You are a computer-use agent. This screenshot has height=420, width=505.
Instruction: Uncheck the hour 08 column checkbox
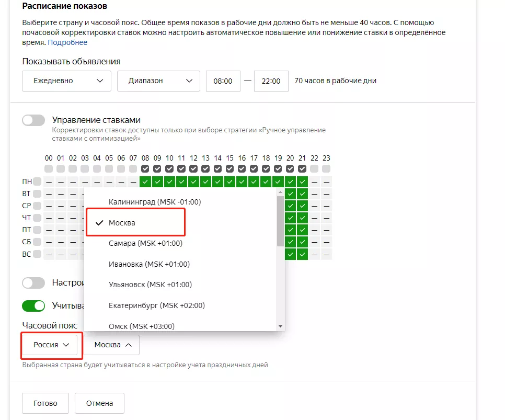coord(145,168)
